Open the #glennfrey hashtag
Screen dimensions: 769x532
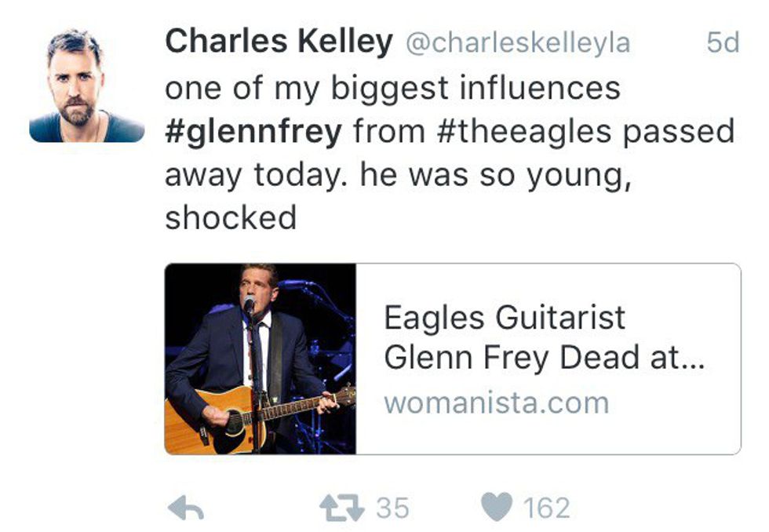pyautogui.click(x=253, y=131)
